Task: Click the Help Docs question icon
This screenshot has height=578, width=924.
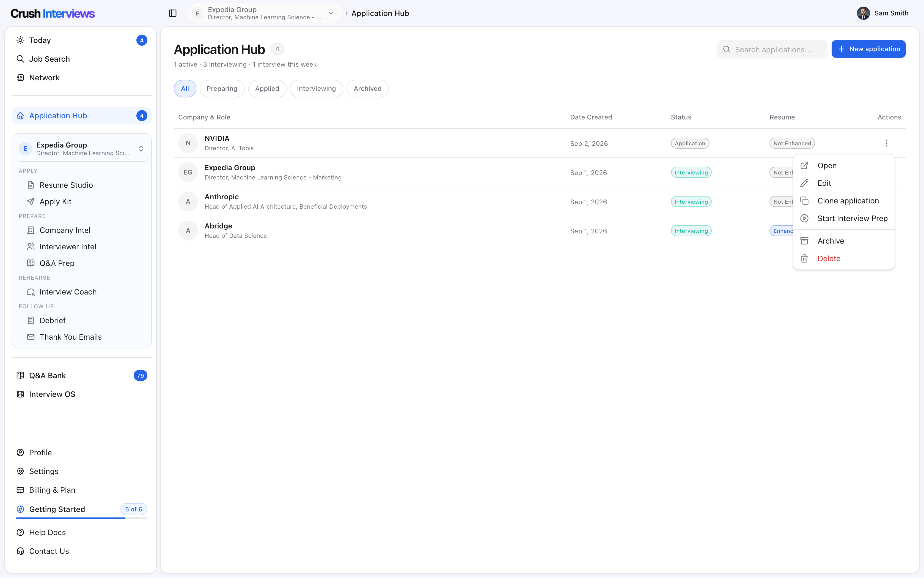Action: tap(20, 533)
